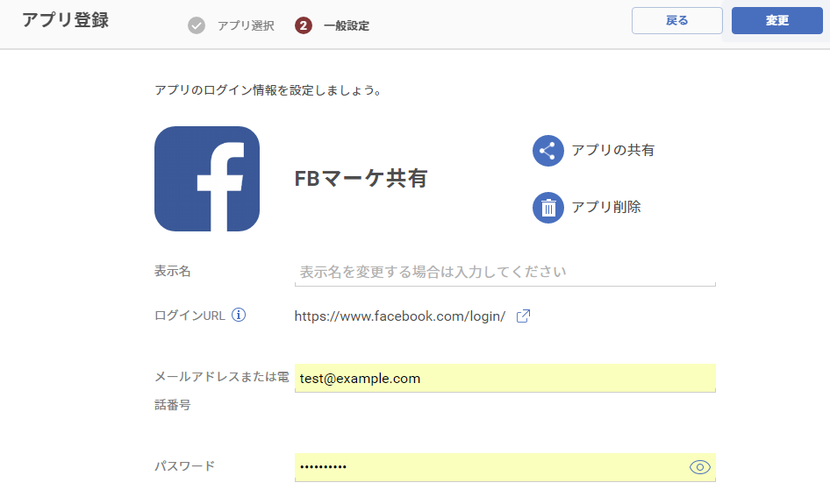Screen dimensions: 830x504
Task: Click the https://www.facebook.com/login/ URL text
Action: click(x=400, y=316)
